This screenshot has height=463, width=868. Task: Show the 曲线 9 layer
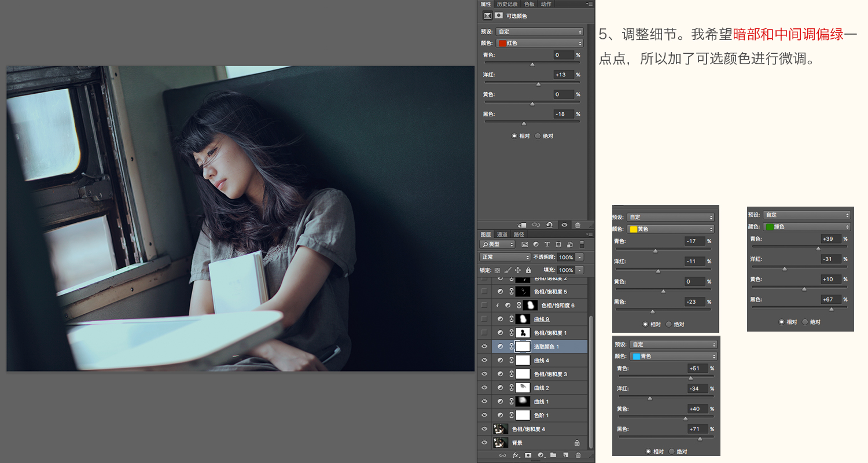coord(484,319)
